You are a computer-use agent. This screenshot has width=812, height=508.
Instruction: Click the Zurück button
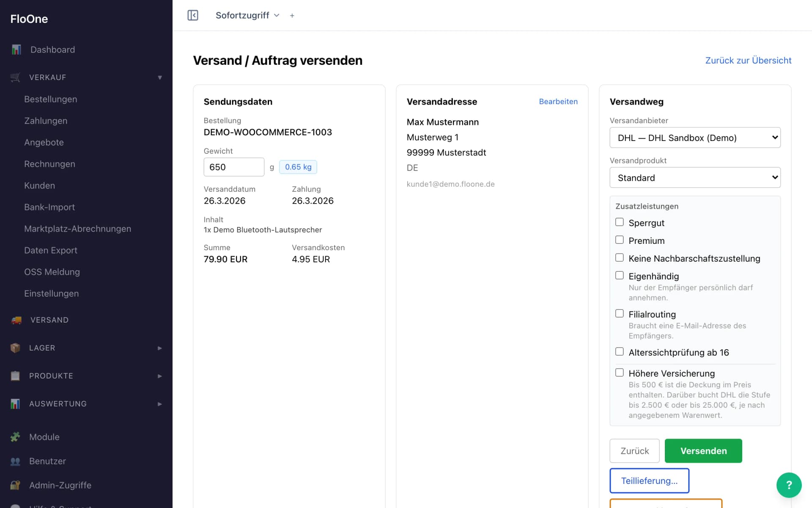click(634, 451)
